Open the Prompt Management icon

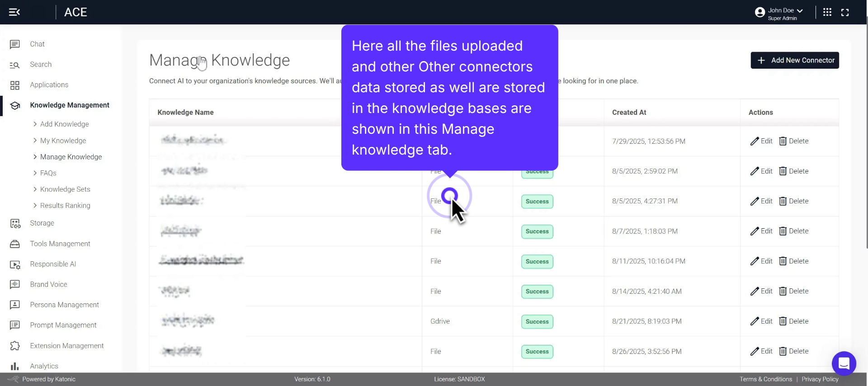pyautogui.click(x=14, y=325)
